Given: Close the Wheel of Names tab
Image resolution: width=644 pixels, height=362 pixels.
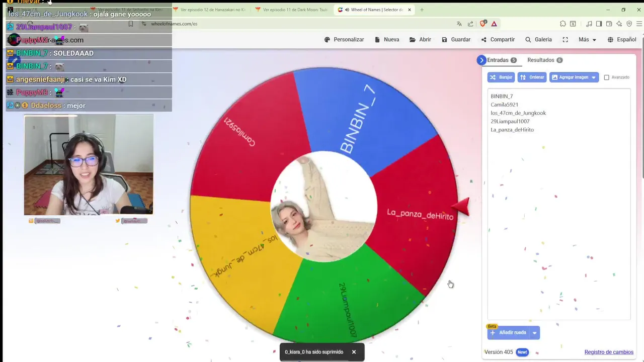Looking at the screenshot, I should (409, 10).
